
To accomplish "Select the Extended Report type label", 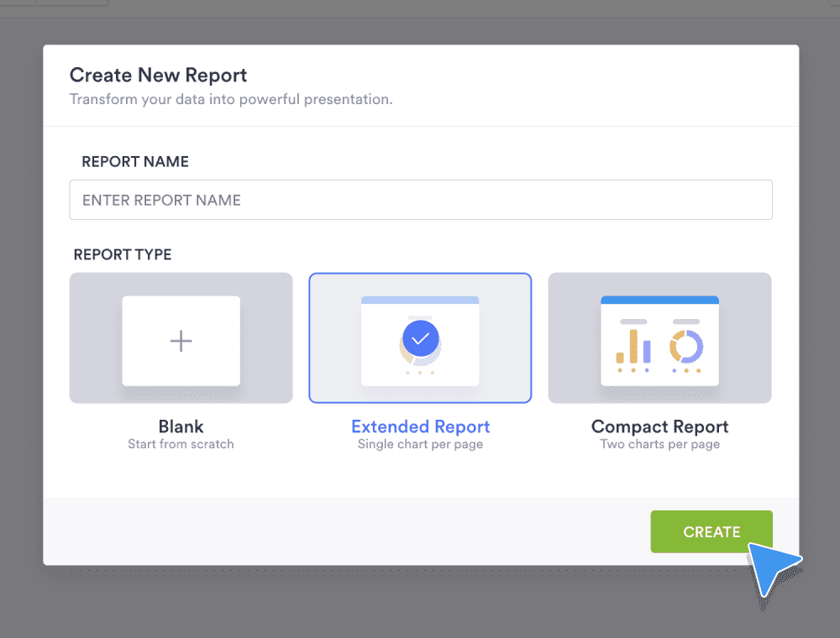I will coord(420,426).
